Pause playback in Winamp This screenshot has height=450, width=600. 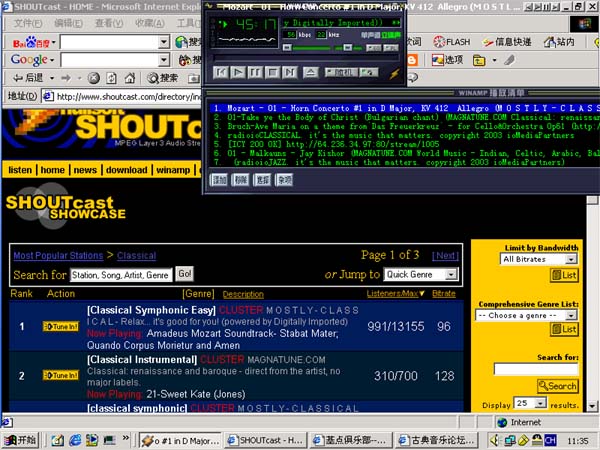[x=255, y=72]
